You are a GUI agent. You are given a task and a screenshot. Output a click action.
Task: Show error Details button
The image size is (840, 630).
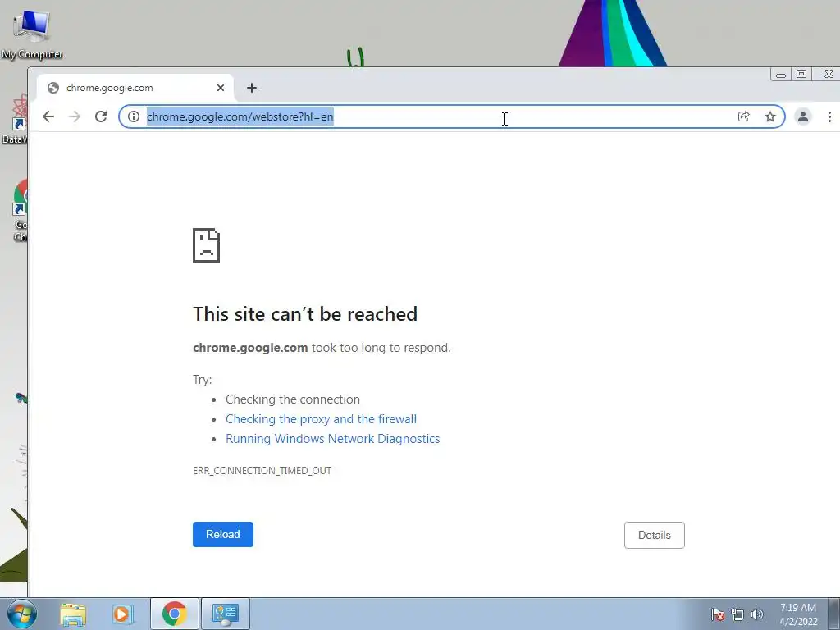(x=654, y=535)
